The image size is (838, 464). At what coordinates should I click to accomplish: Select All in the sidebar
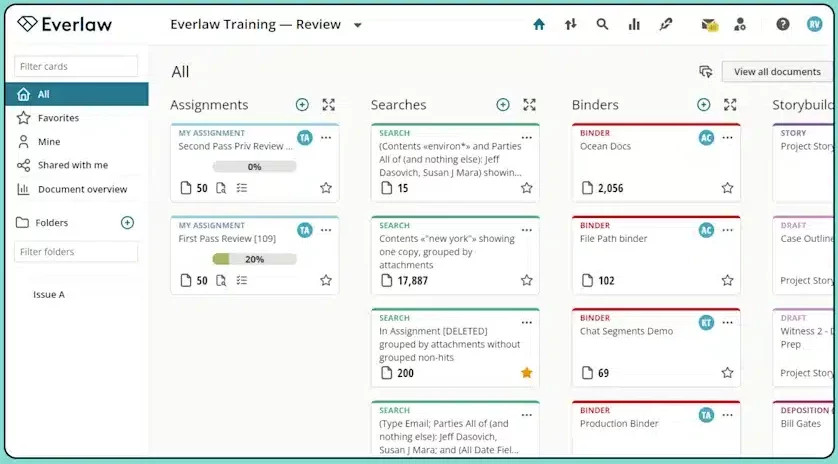pyautogui.click(x=77, y=94)
